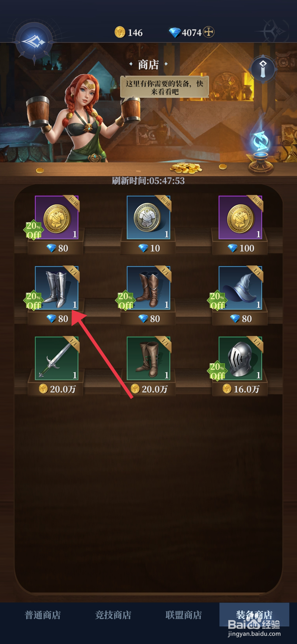Viewport: 297px width, 644px height.
Task: Choose the gold armor coin for 100 diamonds
Action: point(240,217)
